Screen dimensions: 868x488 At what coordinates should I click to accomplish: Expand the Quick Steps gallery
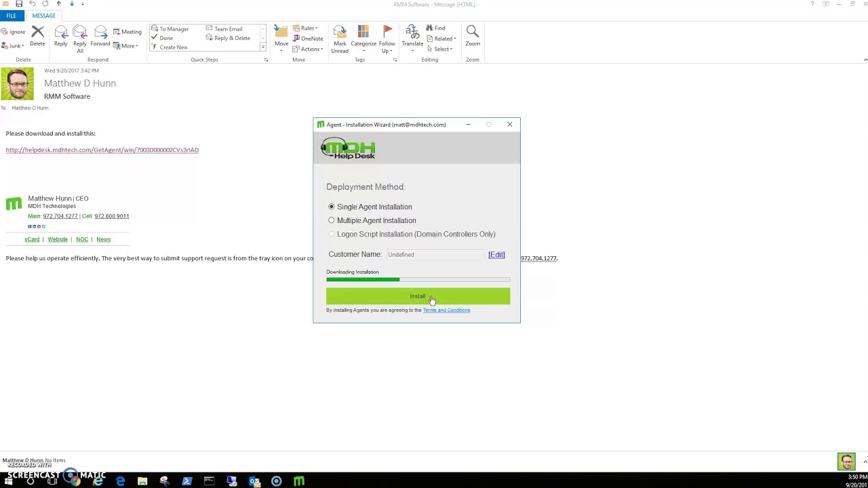[x=262, y=47]
